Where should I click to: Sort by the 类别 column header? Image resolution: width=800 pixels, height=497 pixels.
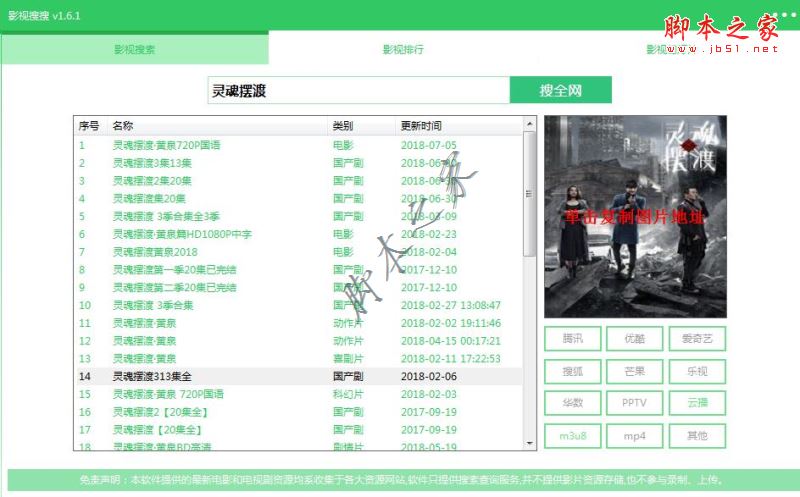pos(362,126)
